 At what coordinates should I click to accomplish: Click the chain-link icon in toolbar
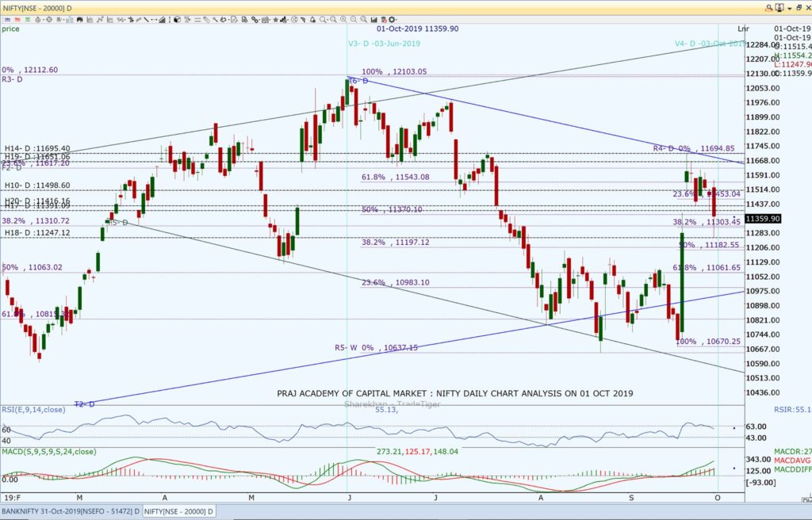(x=255, y=20)
